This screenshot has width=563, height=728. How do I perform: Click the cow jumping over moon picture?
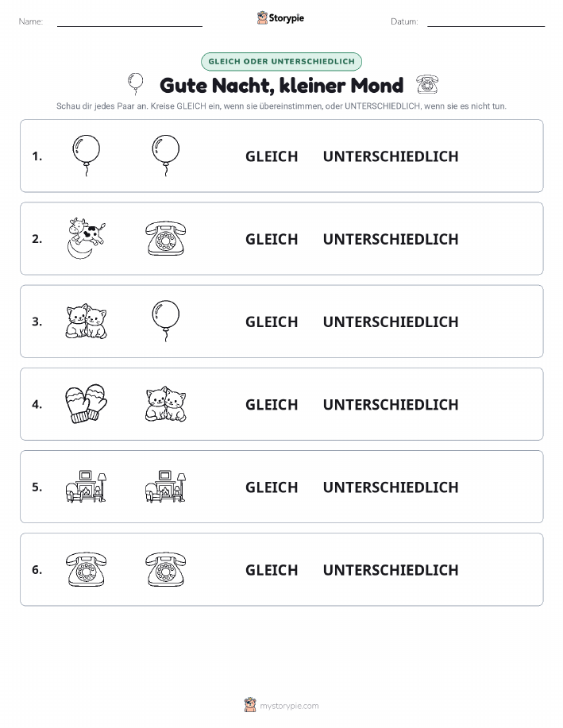[87, 238]
